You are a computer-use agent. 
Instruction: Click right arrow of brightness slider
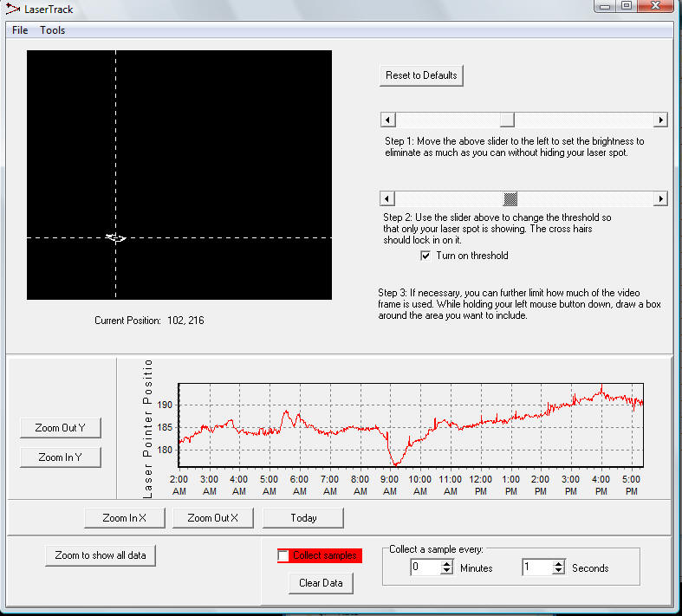tap(660, 120)
